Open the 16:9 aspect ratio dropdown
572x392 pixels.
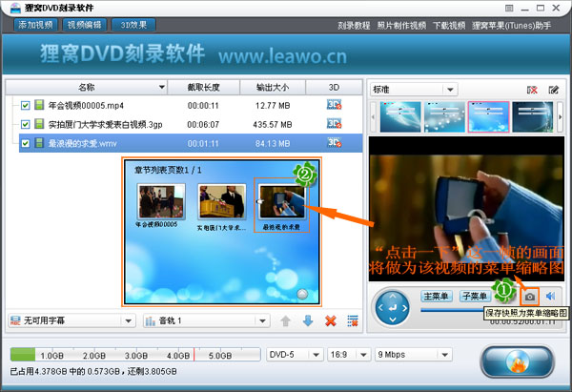(x=348, y=355)
